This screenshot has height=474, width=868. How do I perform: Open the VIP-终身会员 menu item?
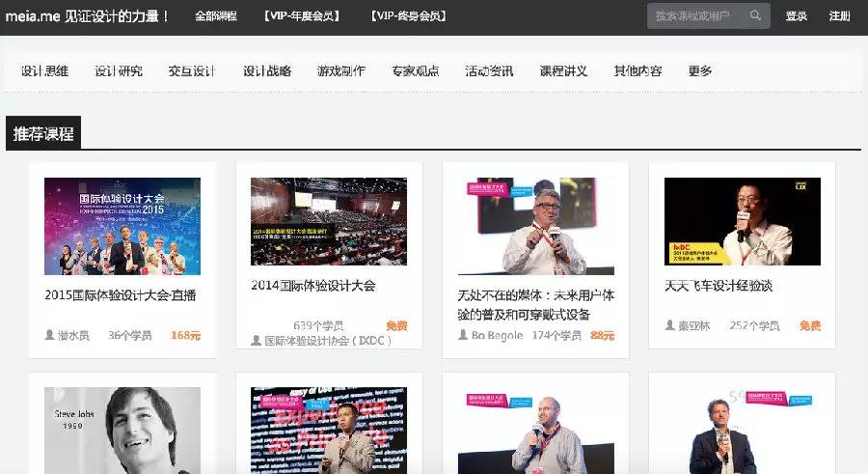[408, 16]
